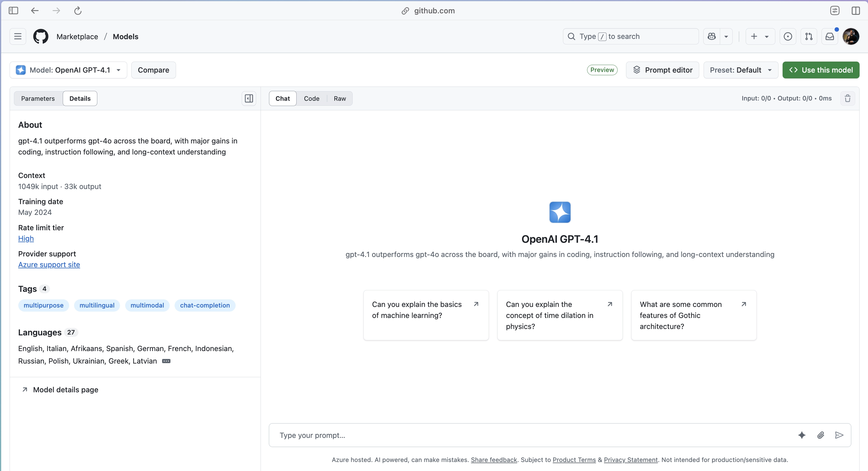Click the OpenAI GPT-4.1 model logo
Image resolution: width=868 pixels, height=471 pixels.
(560, 212)
